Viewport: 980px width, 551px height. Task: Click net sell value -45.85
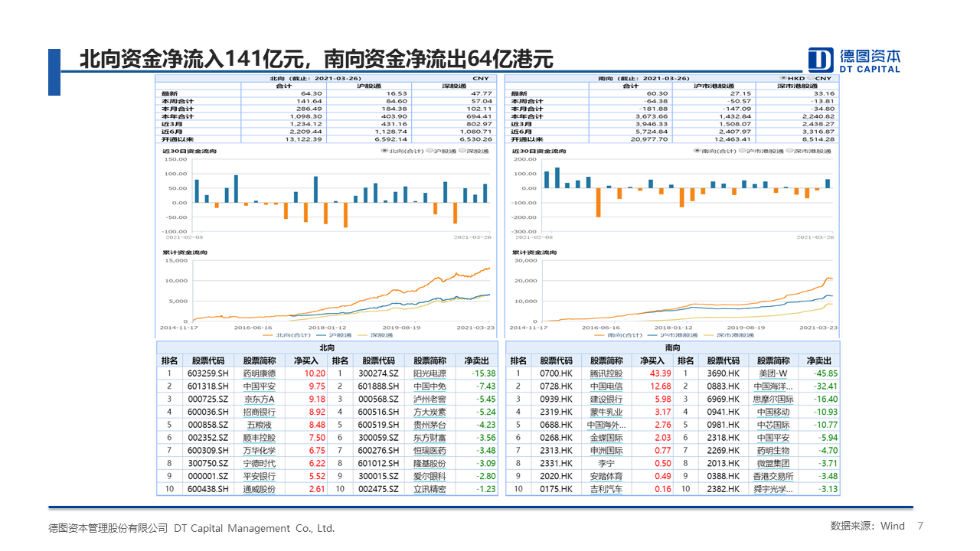click(x=826, y=373)
